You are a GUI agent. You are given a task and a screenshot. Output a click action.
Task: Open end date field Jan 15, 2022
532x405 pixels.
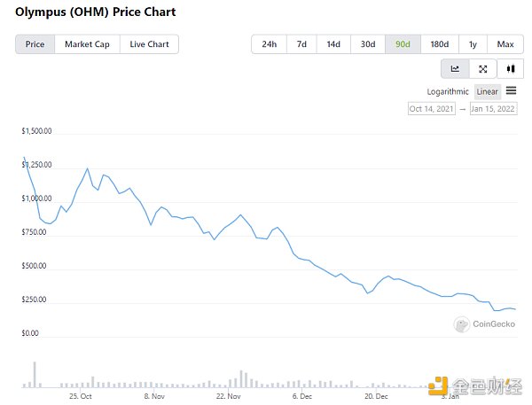pyautogui.click(x=495, y=109)
